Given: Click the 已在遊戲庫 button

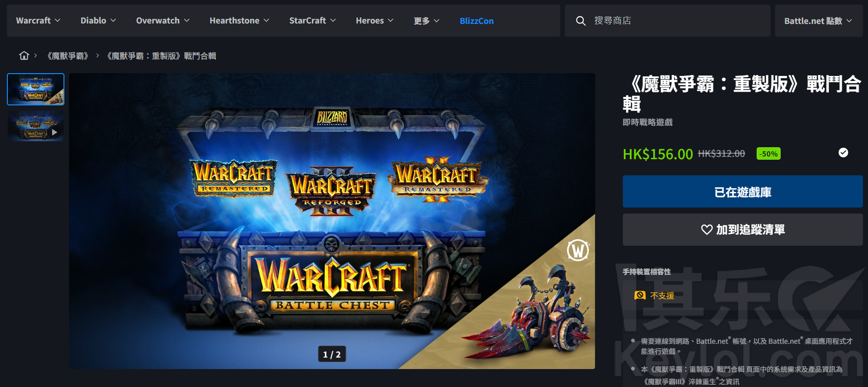Looking at the screenshot, I should 743,191.
